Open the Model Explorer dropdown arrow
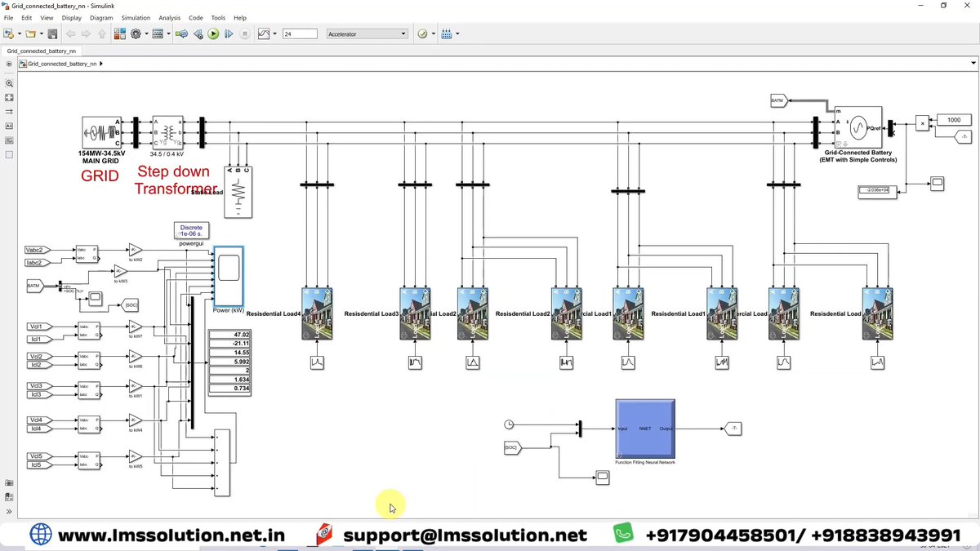This screenshot has width=980, height=551. (x=167, y=33)
